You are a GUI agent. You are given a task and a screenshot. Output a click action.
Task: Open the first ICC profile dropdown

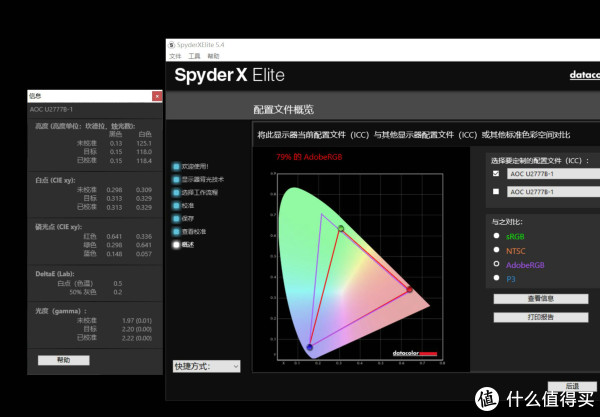click(x=553, y=174)
